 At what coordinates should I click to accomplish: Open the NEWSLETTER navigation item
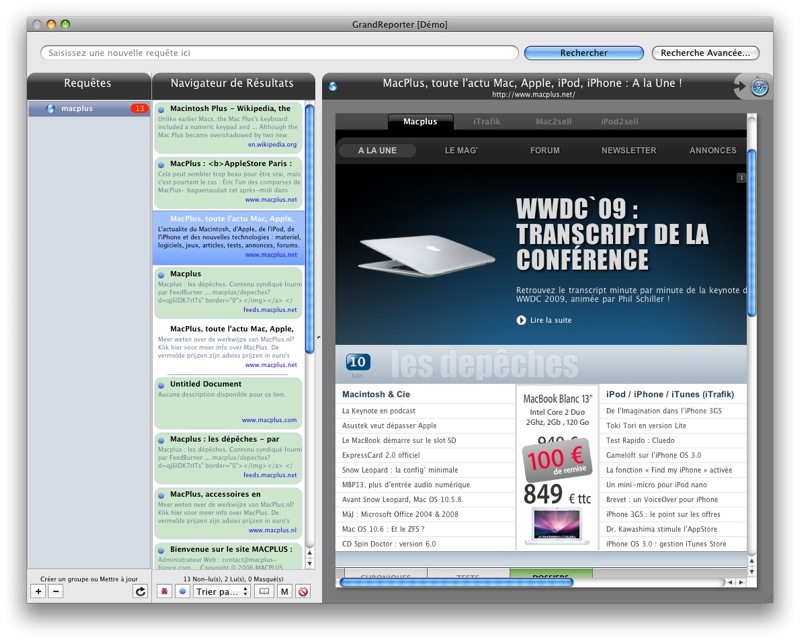click(629, 151)
